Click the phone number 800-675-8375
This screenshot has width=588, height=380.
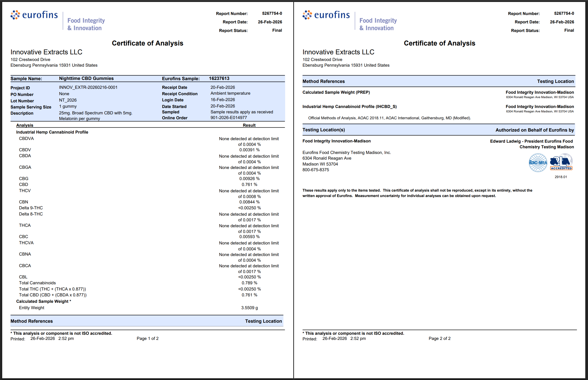(316, 170)
